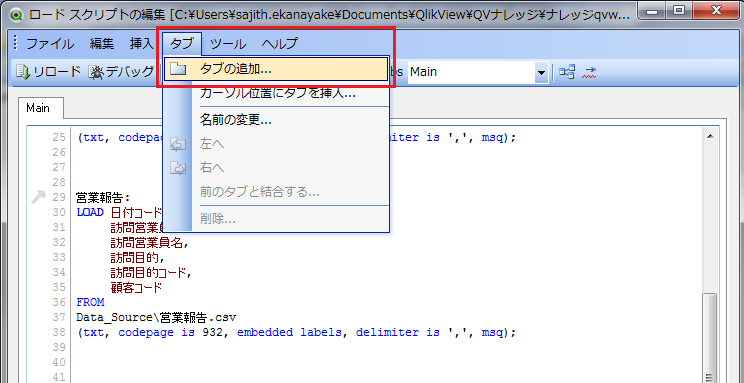The image size is (744, 383).
Task: Click the scrollbar up arrow
Action: [x=710, y=137]
